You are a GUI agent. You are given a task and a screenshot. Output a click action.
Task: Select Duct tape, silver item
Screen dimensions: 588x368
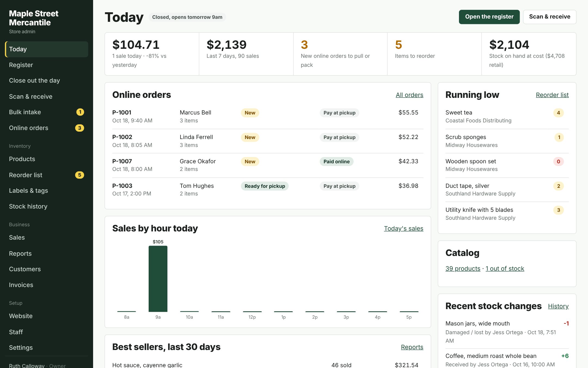[x=507, y=190]
